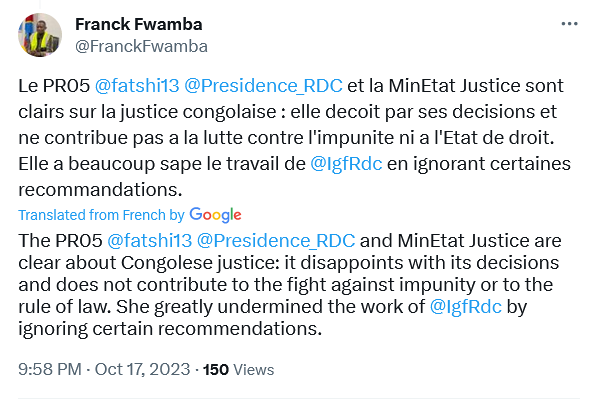Open @fatshi13 mention in English translation
The width and height of the screenshot is (598, 399).
click(150, 241)
